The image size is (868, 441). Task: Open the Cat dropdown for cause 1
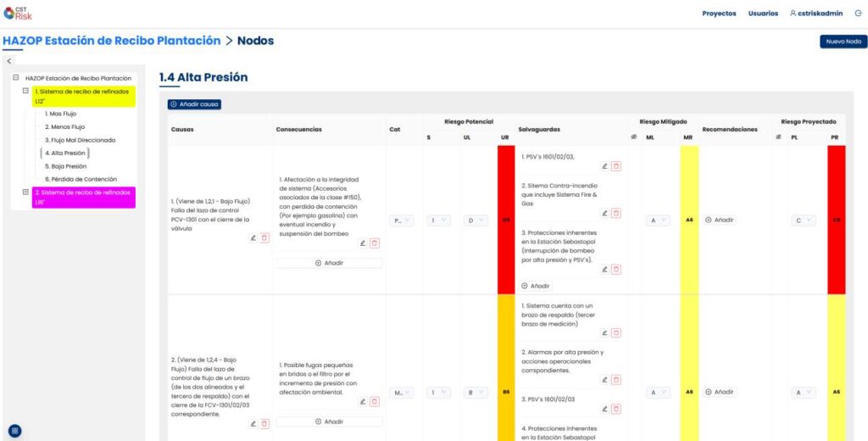coord(401,220)
